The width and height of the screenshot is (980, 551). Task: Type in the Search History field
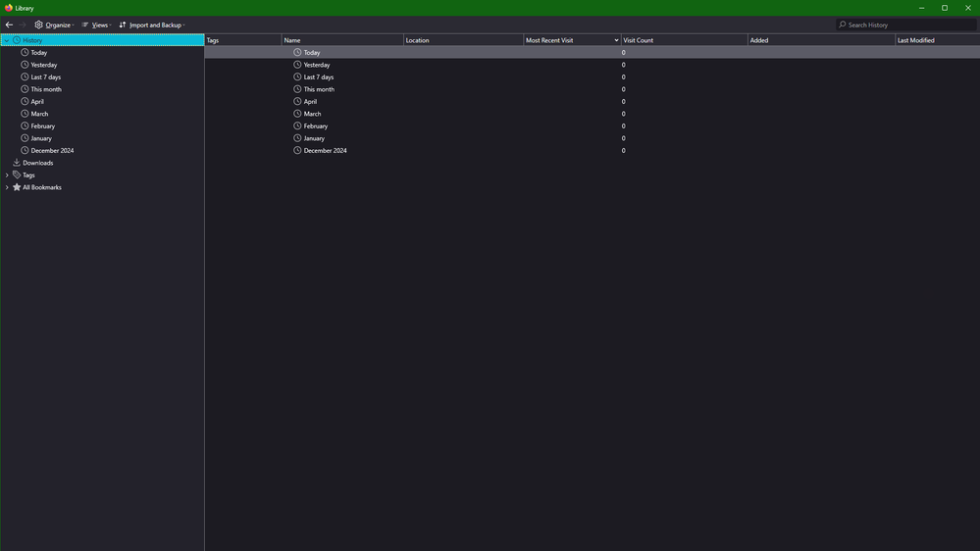pos(907,25)
